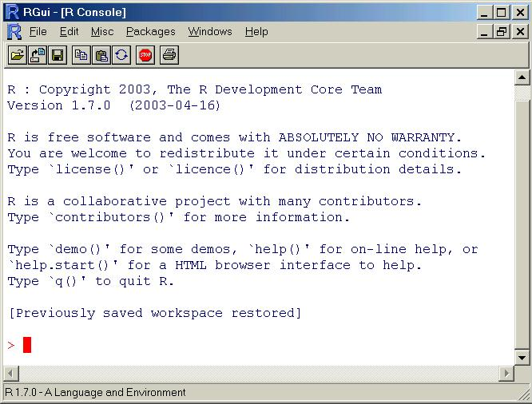The height and width of the screenshot is (404, 532).
Task: Click '[Previously saved workspace restored]' text
Action: click(x=155, y=313)
